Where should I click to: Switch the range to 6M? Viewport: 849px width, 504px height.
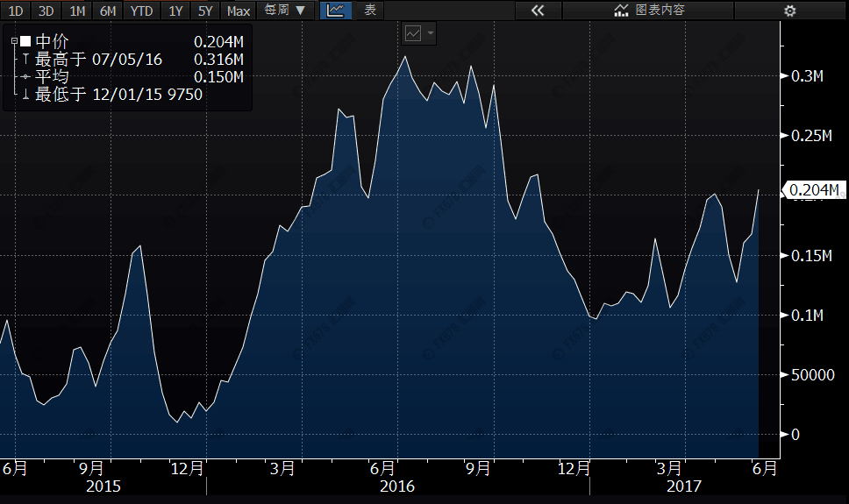[x=108, y=11]
